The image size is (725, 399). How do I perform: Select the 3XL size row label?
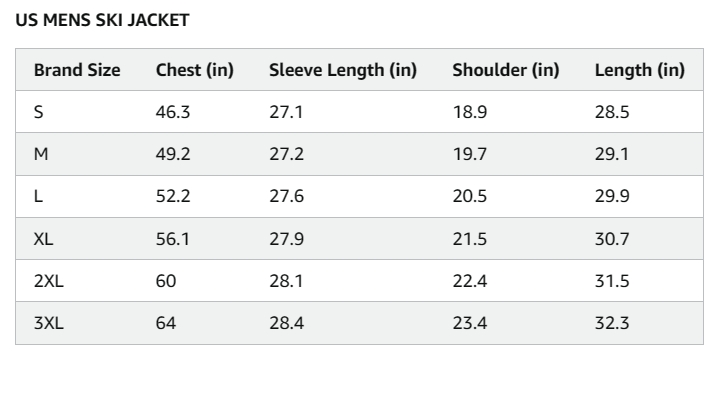(48, 323)
